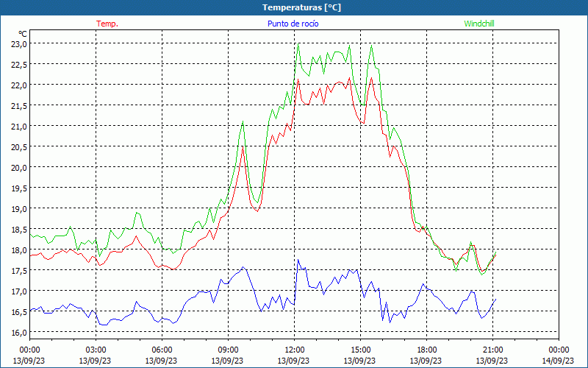Click the 13/09/23 date under 12:00
588x368 pixels.
point(293,361)
